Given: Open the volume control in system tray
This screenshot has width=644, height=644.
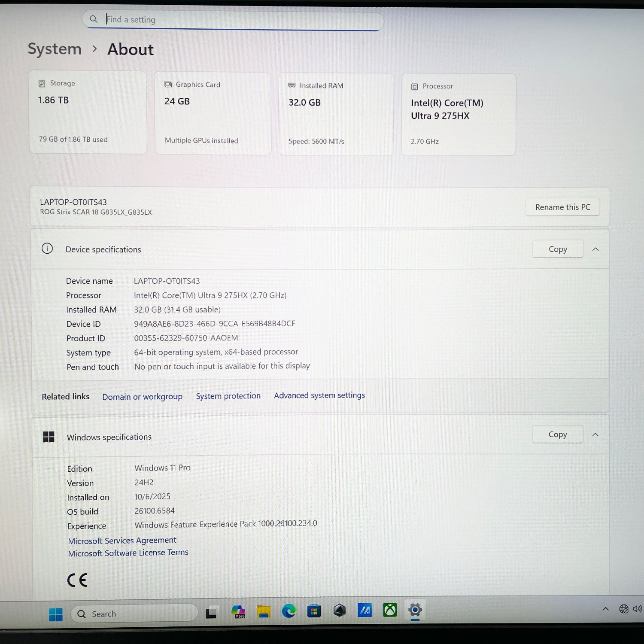Looking at the screenshot, I should coord(637,609).
